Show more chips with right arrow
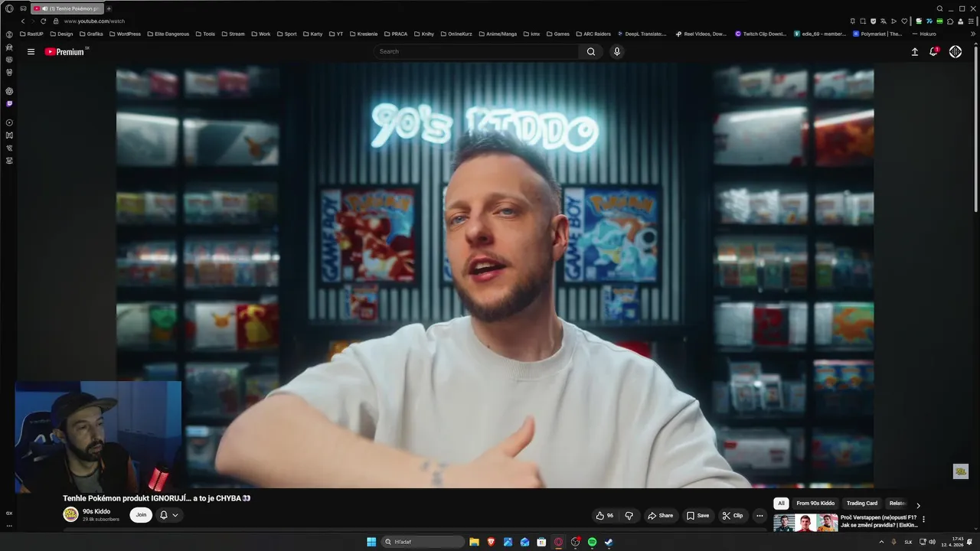The width and height of the screenshot is (980, 551). (x=918, y=505)
